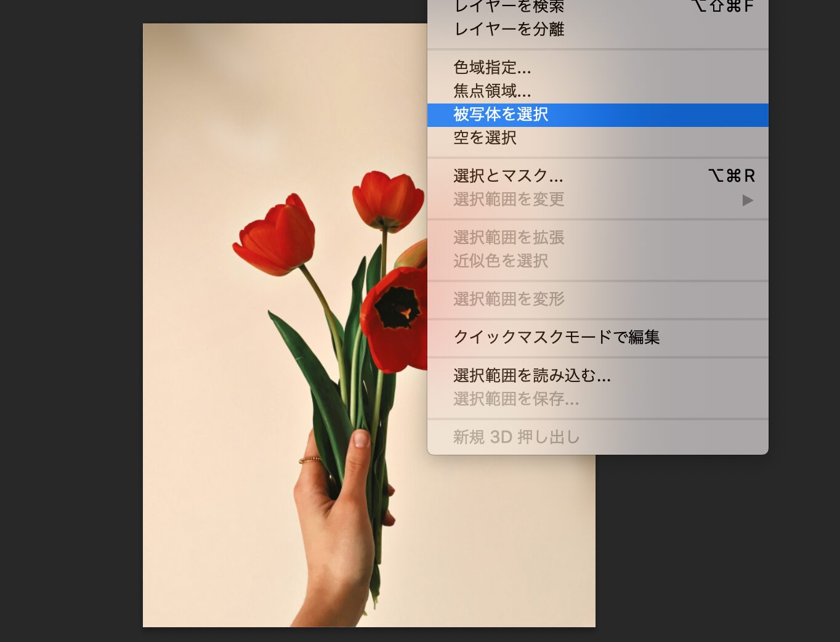Click 新規 3D 押し出し menu item
This screenshot has width=840, height=642.
point(516,437)
